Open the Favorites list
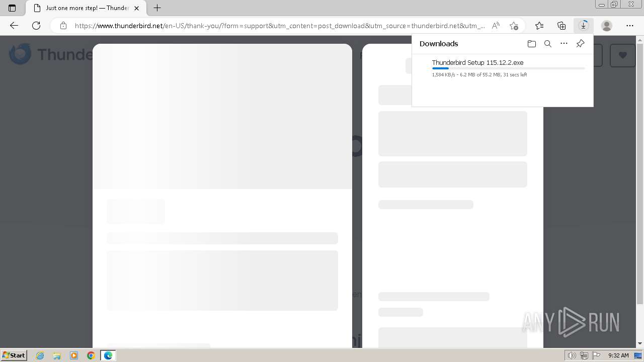The height and width of the screenshot is (362, 644). pyautogui.click(x=539, y=26)
